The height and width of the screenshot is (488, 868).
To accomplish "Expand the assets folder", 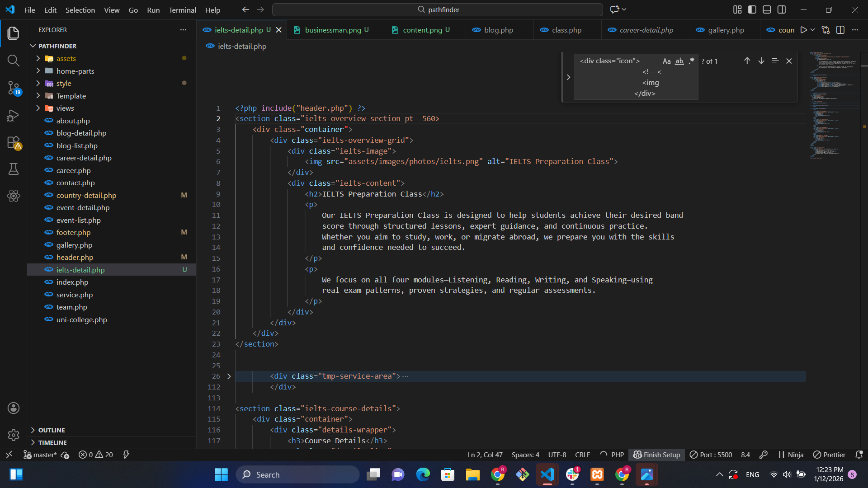I will pos(66,59).
